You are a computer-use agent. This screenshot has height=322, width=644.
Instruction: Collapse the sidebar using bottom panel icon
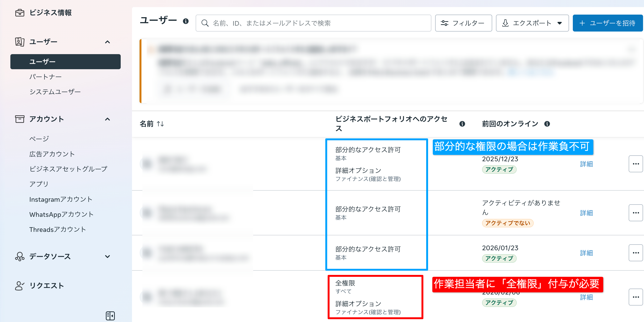click(110, 315)
